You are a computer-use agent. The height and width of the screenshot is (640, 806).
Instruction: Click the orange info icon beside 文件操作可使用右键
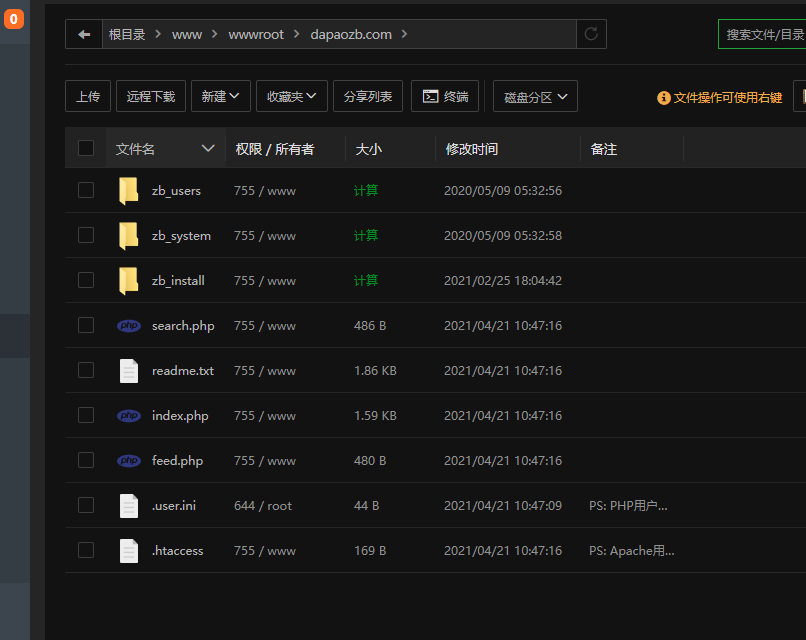(x=664, y=98)
